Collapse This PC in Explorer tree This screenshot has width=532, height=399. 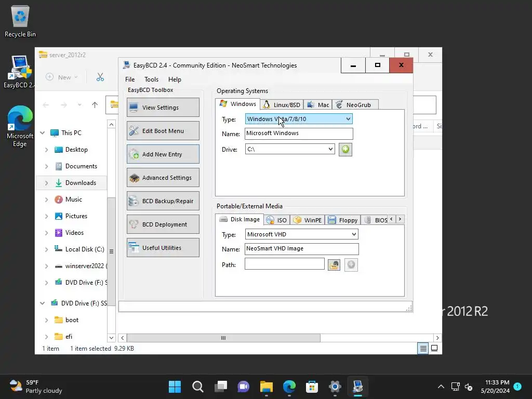(43, 132)
